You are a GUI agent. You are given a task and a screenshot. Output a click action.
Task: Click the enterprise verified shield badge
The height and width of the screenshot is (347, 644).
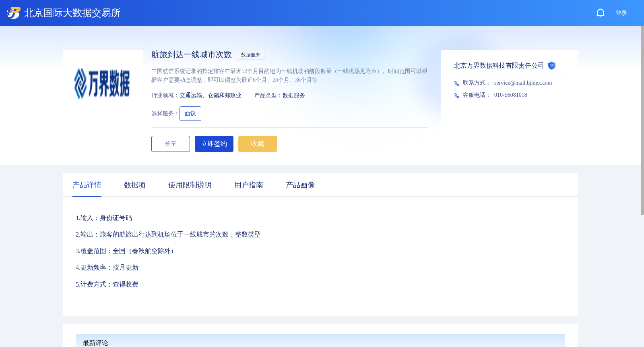552,66
